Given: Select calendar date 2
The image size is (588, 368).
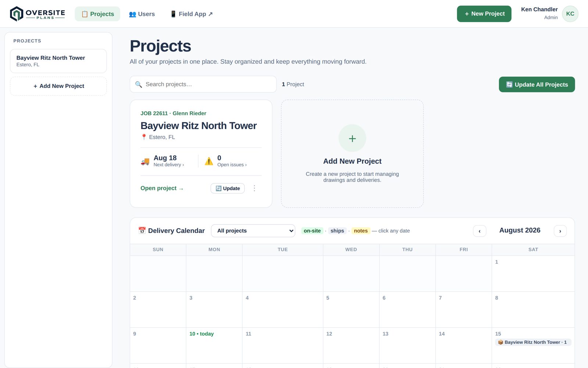Looking at the screenshot, I should (x=158, y=309).
